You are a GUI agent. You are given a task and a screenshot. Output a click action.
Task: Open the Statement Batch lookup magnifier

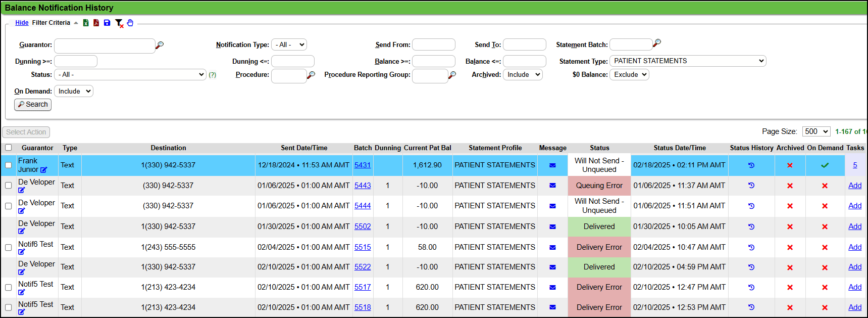656,43
